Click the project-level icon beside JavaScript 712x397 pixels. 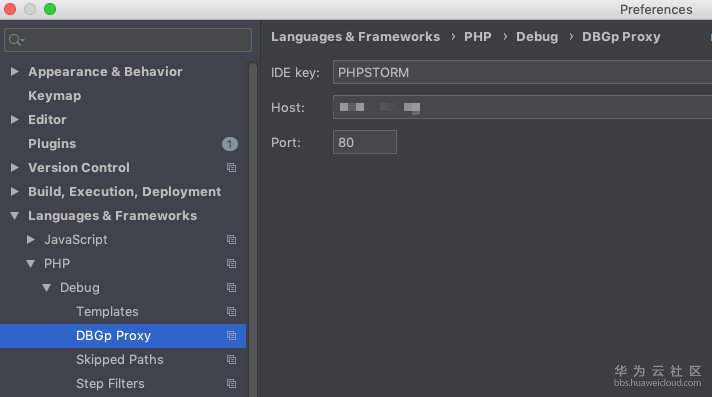click(x=232, y=239)
